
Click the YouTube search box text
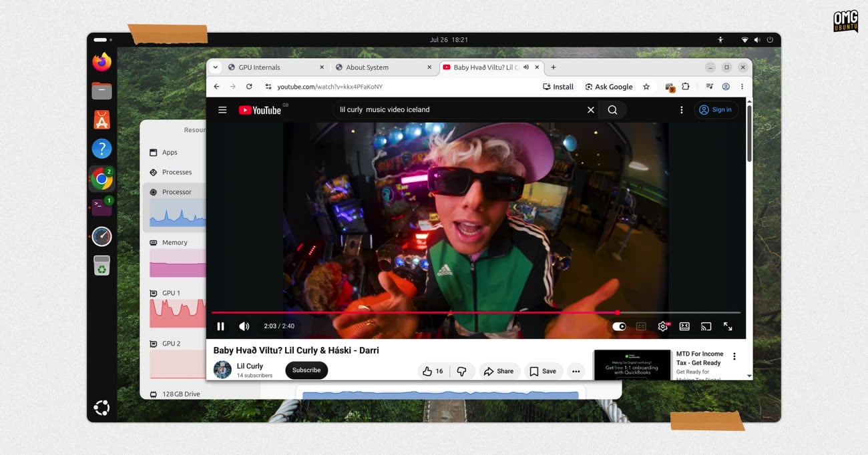[x=385, y=109]
